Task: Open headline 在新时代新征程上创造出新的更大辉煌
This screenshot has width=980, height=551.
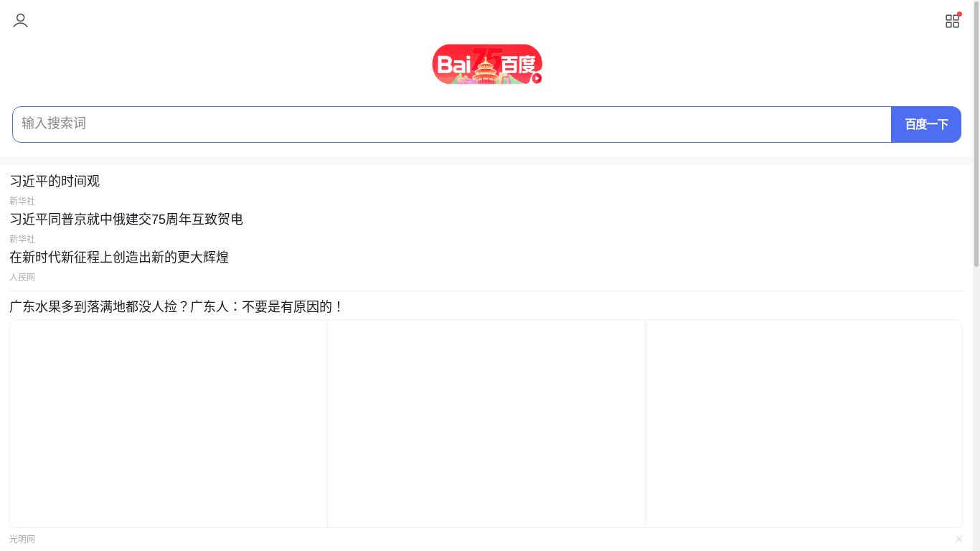Action: point(119,257)
